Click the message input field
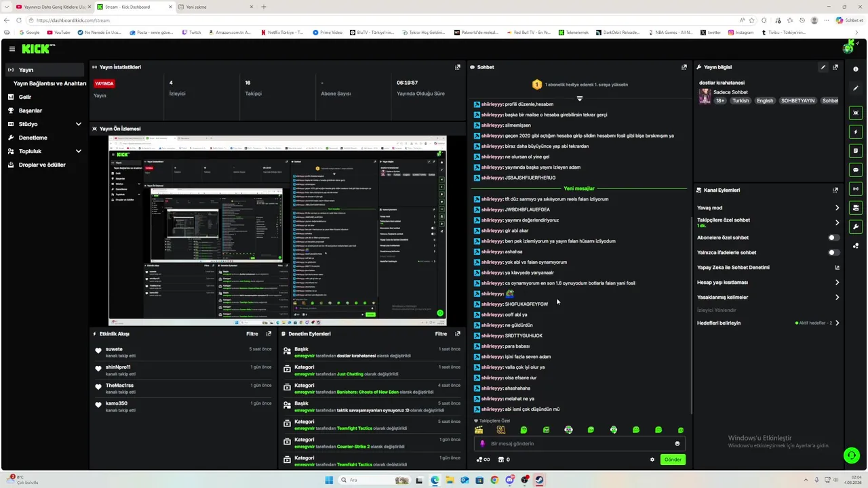868x488 pixels. 579,443
